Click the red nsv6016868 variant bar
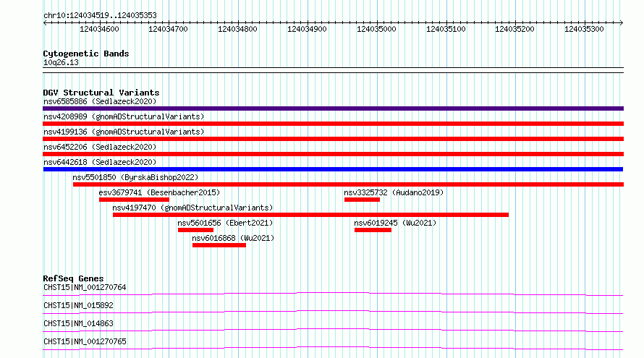This screenshot has width=644, height=358. pyautogui.click(x=219, y=245)
